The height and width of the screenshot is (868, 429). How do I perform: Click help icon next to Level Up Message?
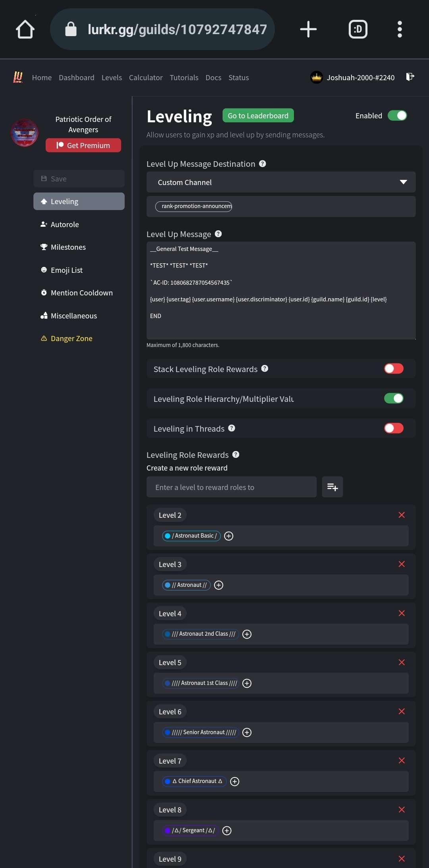click(x=218, y=234)
